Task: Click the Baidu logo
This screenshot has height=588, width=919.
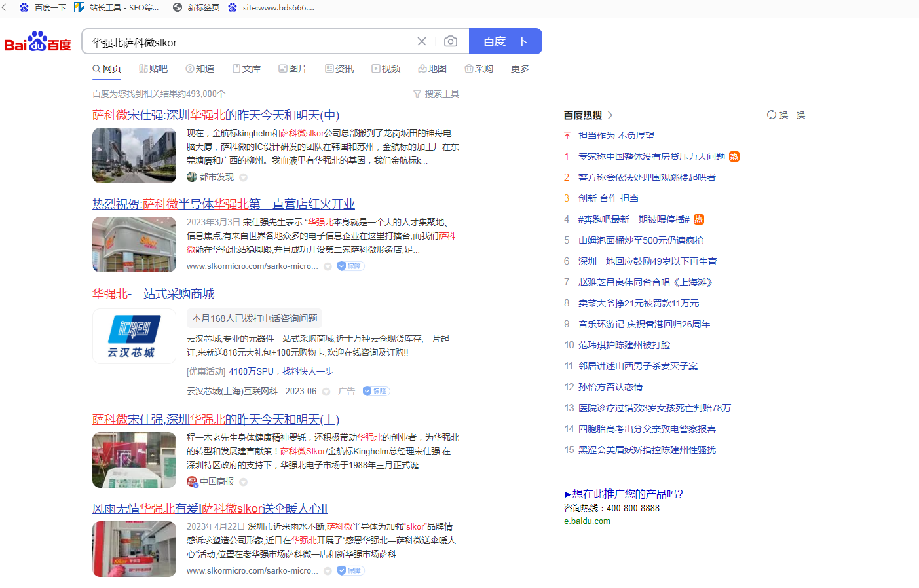Action: (37, 41)
